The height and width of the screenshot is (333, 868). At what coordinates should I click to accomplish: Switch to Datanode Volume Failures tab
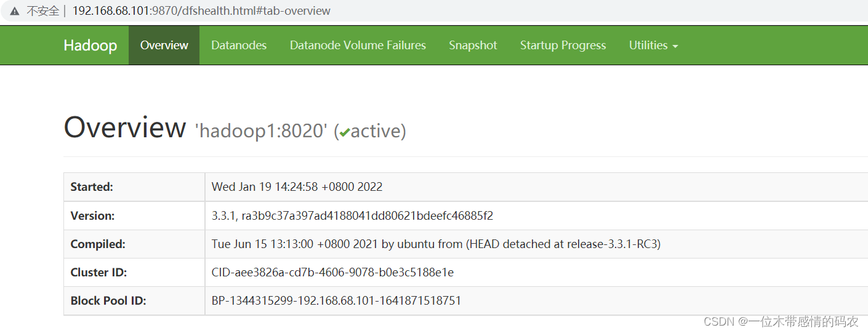pos(358,46)
